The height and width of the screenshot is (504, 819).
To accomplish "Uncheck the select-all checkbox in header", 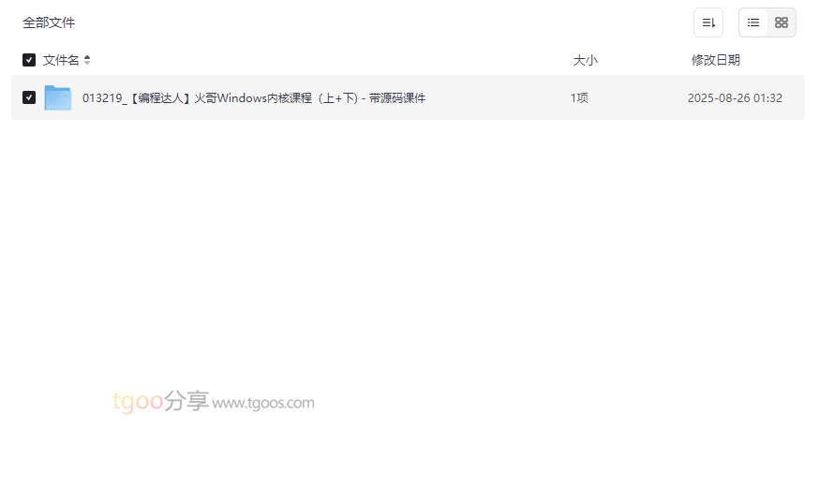I will pos(29,60).
